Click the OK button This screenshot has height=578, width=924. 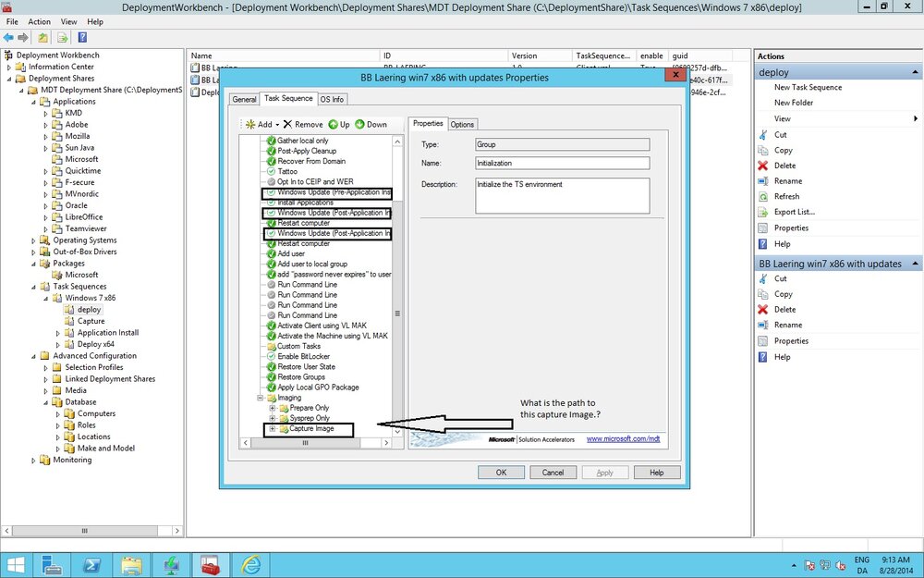pyautogui.click(x=501, y=473)
